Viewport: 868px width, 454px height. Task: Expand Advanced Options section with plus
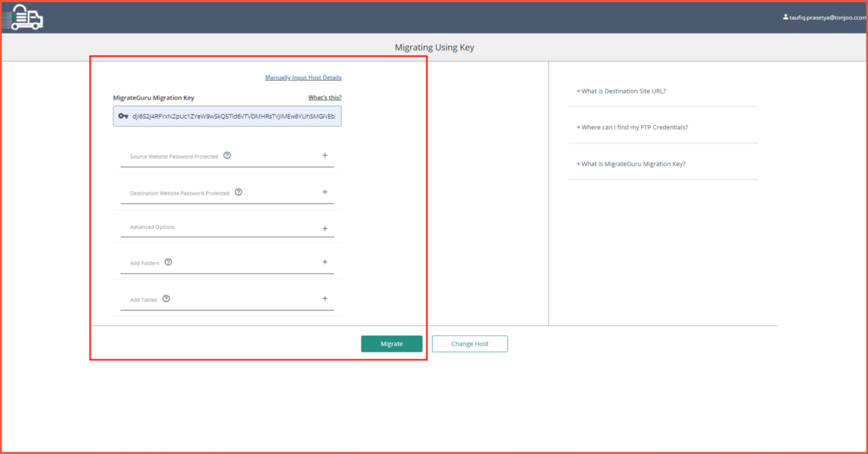(325, 228)
